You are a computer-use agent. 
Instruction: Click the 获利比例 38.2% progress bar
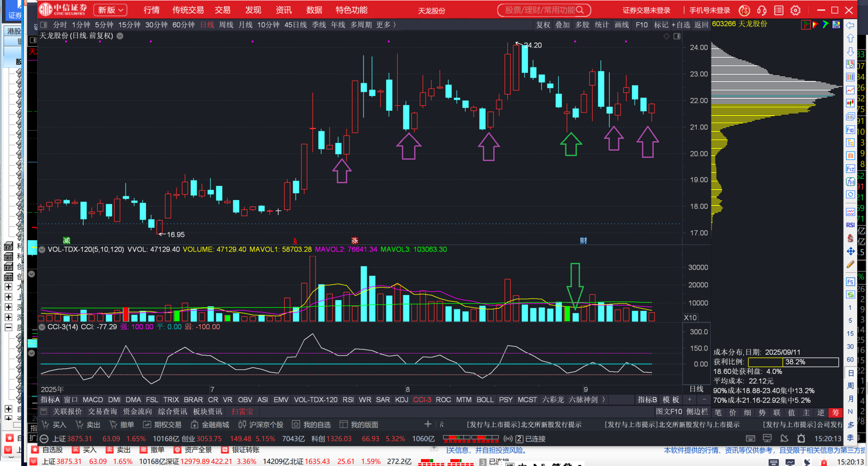[793, 362]
